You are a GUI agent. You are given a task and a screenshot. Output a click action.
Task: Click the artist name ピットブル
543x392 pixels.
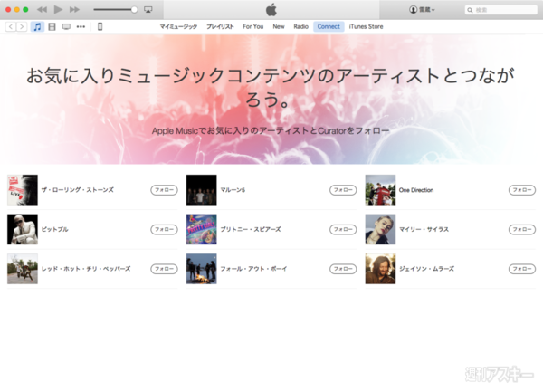pyautogui.click(x=54, y=230)
